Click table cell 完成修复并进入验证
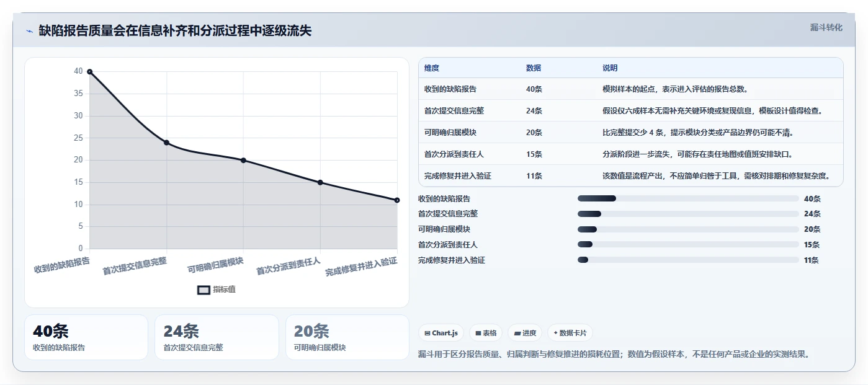This screenshot has height=385, width=868. pos(458,176)
